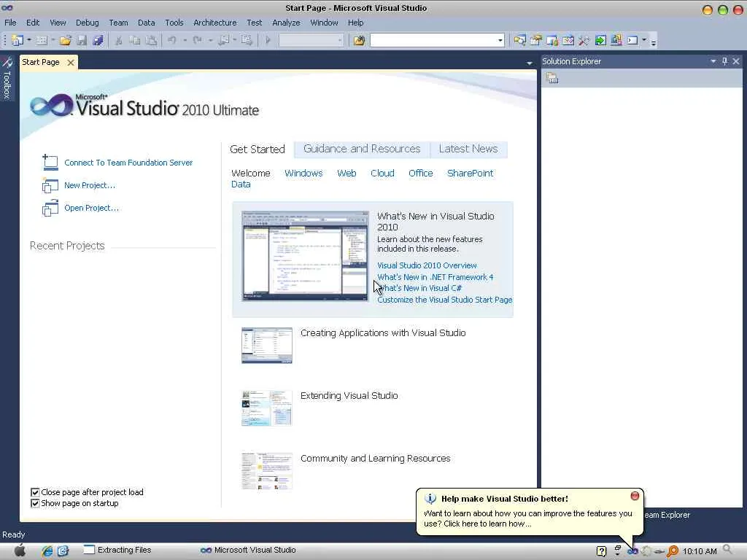Click the Start Page toolbar icon
Viewport: 747px width, 560px height.
568,41
